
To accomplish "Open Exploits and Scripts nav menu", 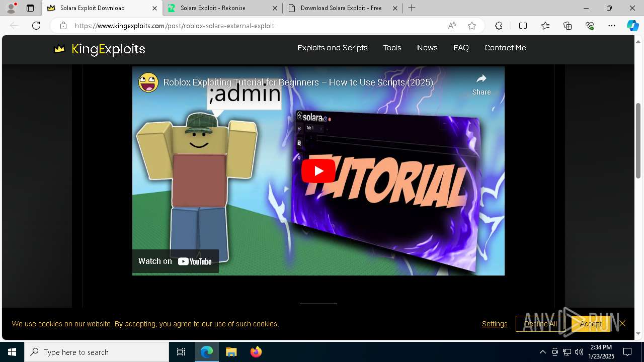I will [333, 48].
